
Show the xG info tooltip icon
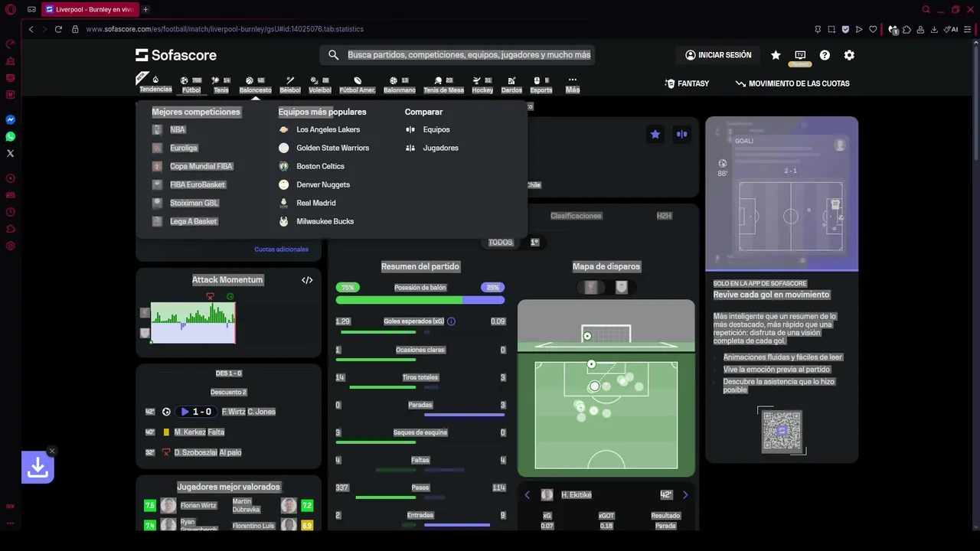coord(451,321)
